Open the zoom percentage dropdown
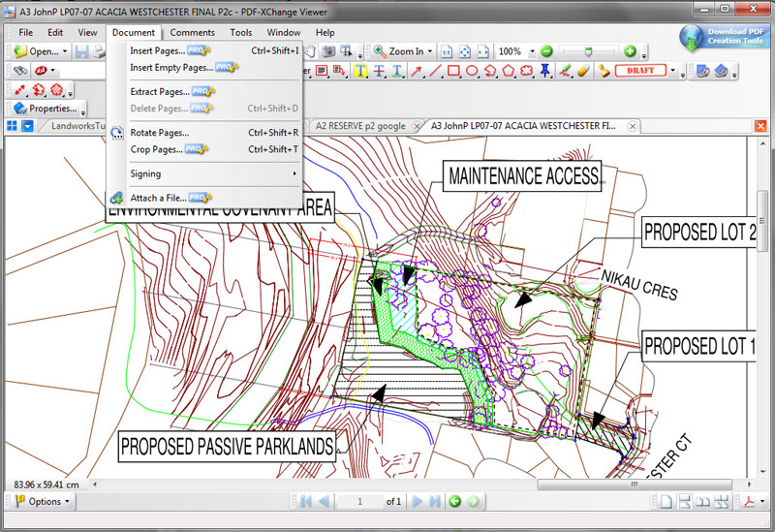This screenshot has height=532, width=775. [x=531, y=51]
